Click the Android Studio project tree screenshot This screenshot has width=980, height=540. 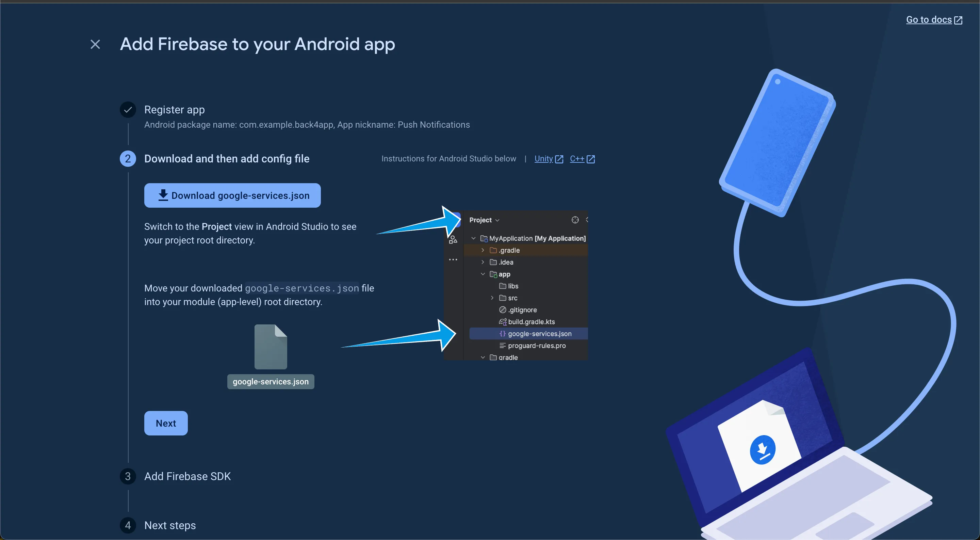pyautogui.click(x=516, y=285)
